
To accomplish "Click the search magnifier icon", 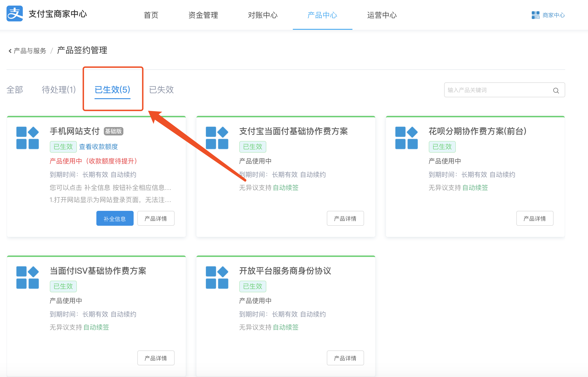I will (556, 91).
